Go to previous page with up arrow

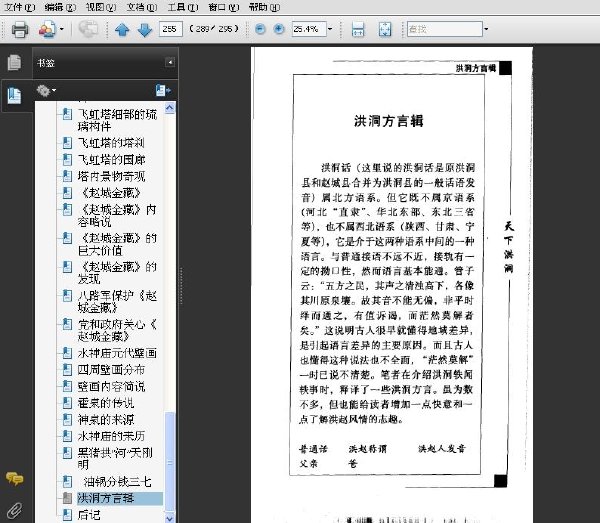pos(122,29)
